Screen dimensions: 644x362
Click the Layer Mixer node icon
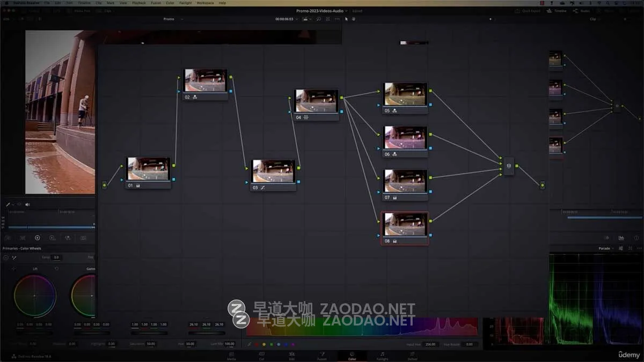(509, 166)
